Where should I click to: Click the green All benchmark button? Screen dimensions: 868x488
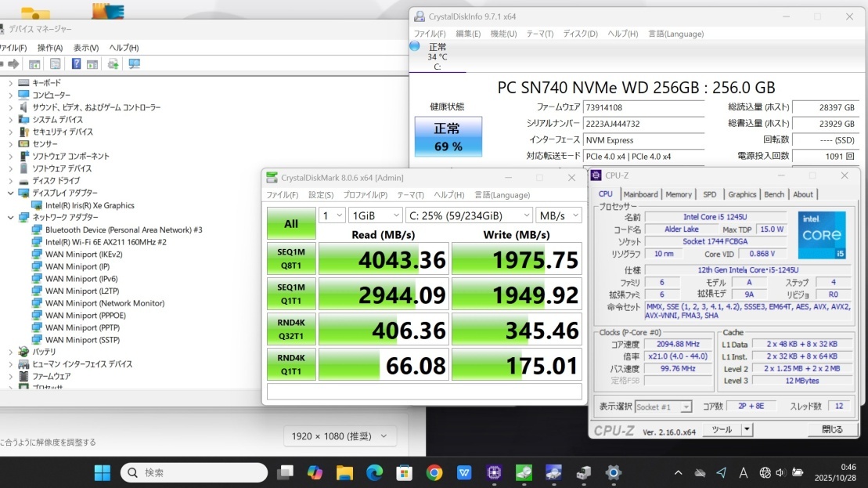(x=291, y=224)
